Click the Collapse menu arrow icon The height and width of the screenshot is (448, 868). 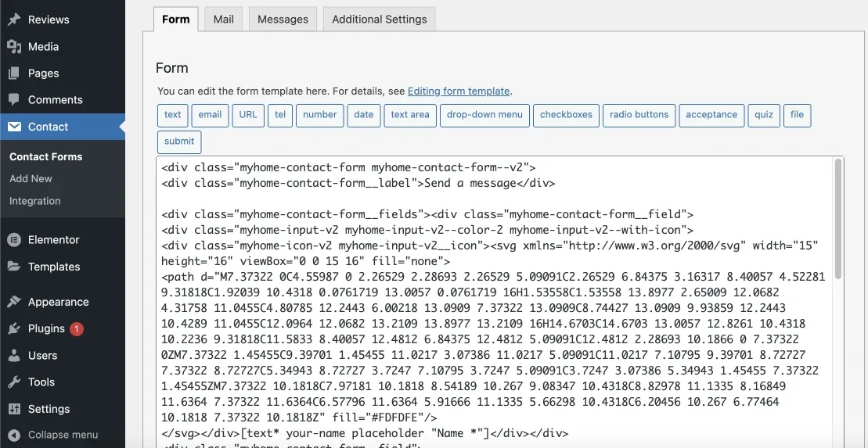point(14,435)
